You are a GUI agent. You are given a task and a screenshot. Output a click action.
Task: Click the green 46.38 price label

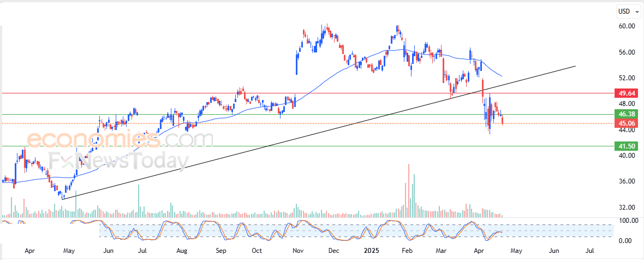(625, 114)
